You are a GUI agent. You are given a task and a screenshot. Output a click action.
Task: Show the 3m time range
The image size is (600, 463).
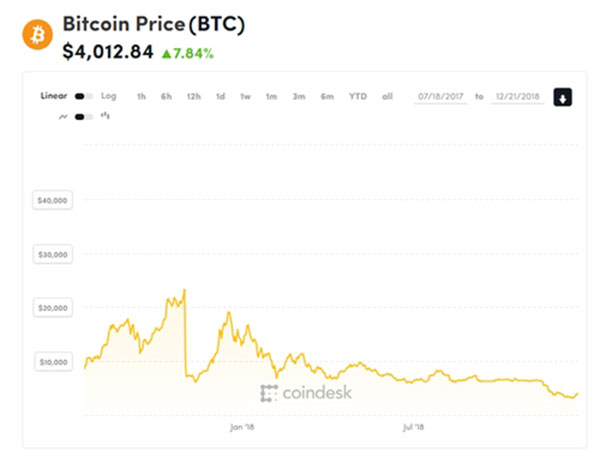pos(298,96)
